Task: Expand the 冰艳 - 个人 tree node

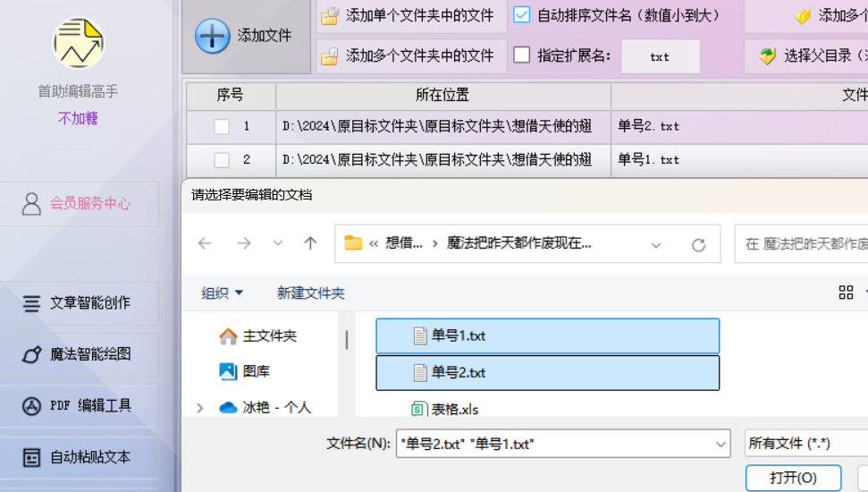Action: coord(200,408)
